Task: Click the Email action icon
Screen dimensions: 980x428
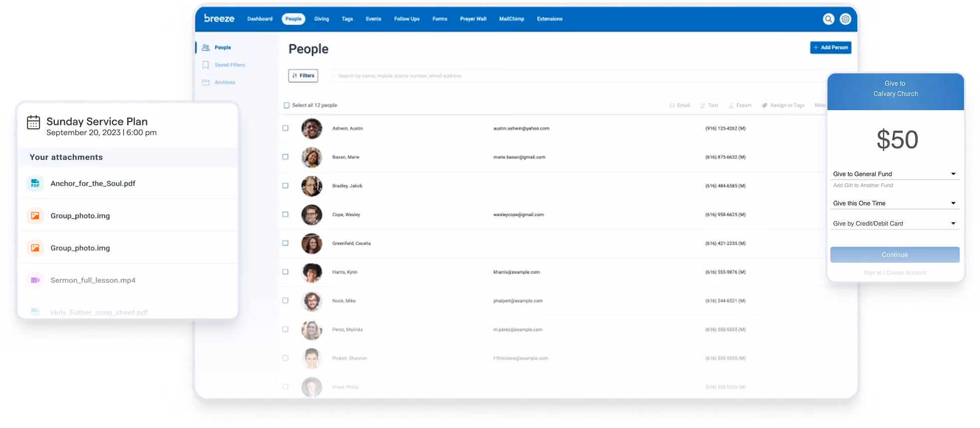Action: 672,105
